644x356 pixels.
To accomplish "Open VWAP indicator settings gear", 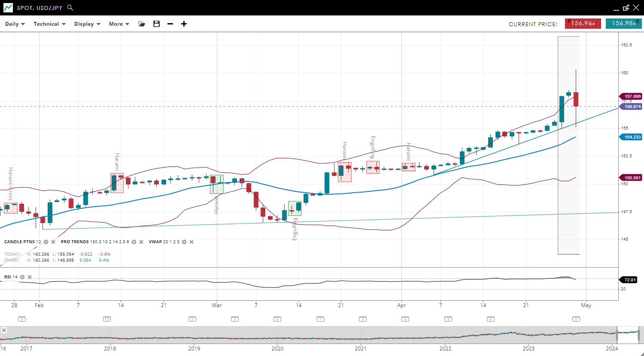I will click(x=184, y=242).
